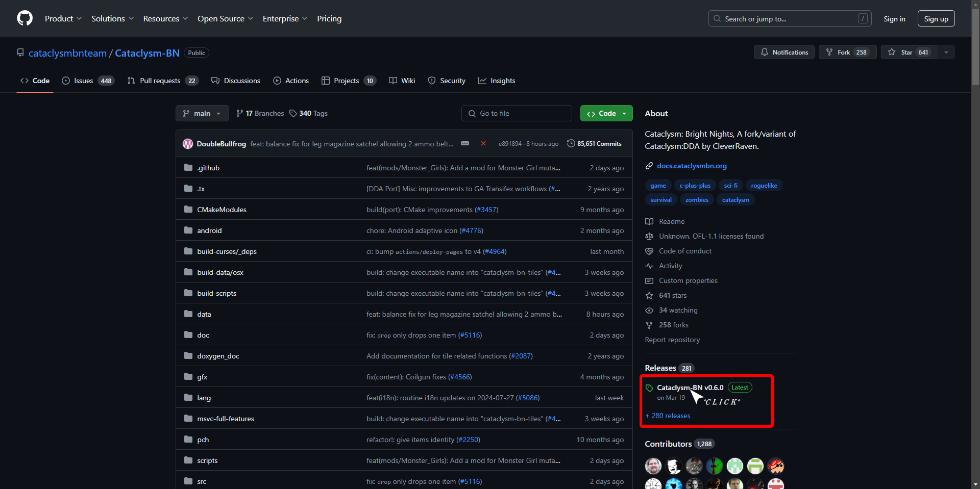Click the fork icon beside 258 forks
This screenshot has height=489, width=980.
[649, 325]
